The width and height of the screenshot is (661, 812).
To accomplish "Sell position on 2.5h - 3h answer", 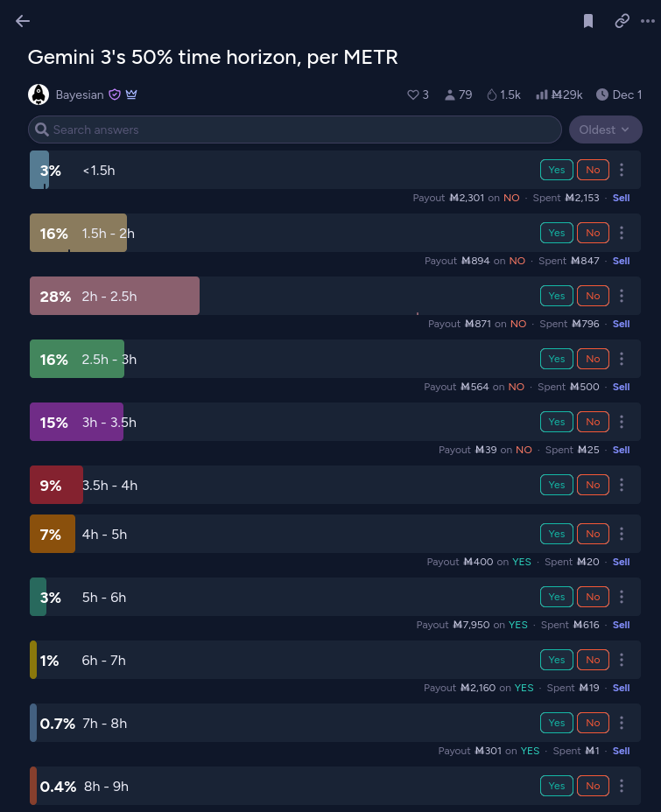I will pyautogui.click(x=621, y=387).
